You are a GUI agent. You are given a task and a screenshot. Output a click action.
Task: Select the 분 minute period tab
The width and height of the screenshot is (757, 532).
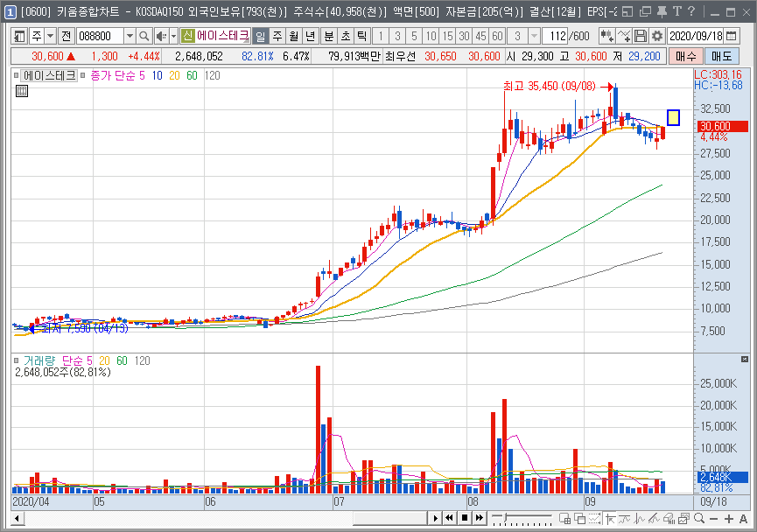[x=329, y=36]
